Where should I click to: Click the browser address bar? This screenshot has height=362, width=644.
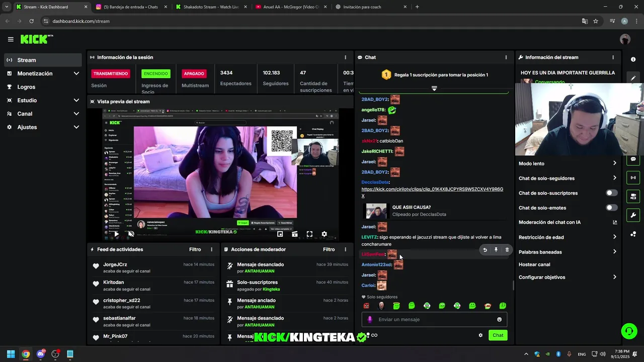click(x=312, y=21)
